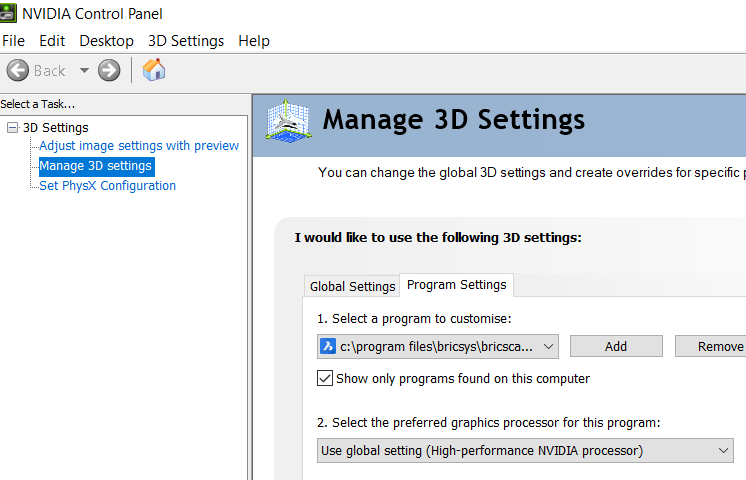Click the Forward arrow icon
Image resolution: width=746 pixels, height=480 pixels.
[109, 71]
